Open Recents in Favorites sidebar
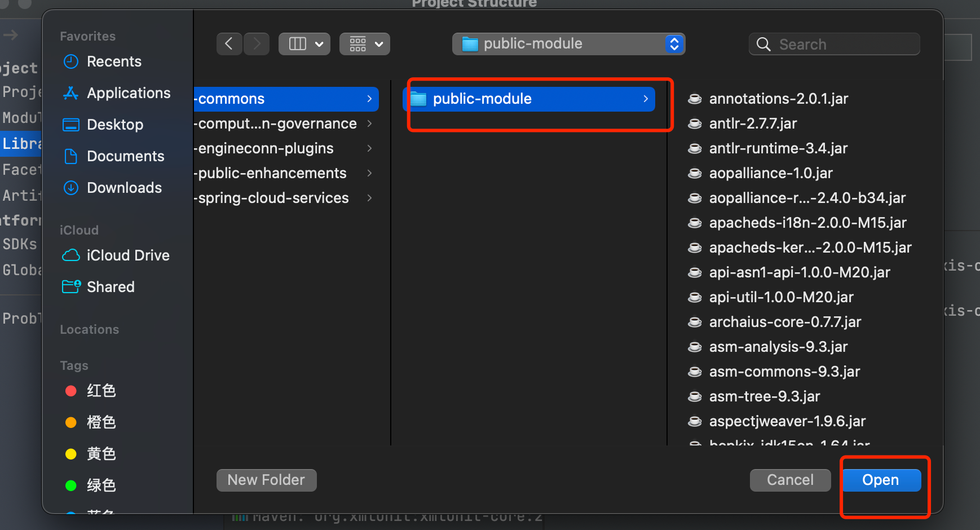This screenshot has height=530, width=980. (114, 61)
